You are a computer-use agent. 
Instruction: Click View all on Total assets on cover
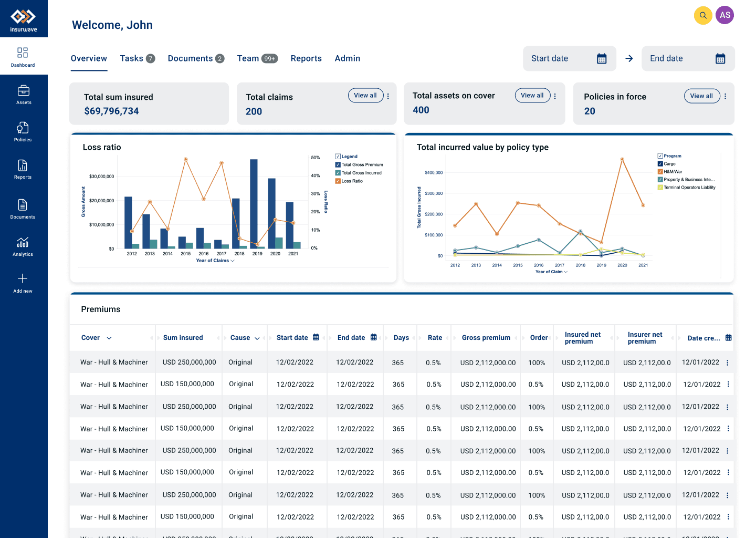click(532, 96)
